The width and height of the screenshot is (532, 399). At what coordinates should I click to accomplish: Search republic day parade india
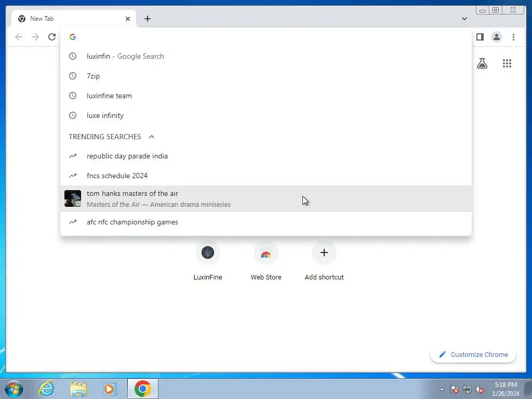pyautogui.click(x=265, y=156)
